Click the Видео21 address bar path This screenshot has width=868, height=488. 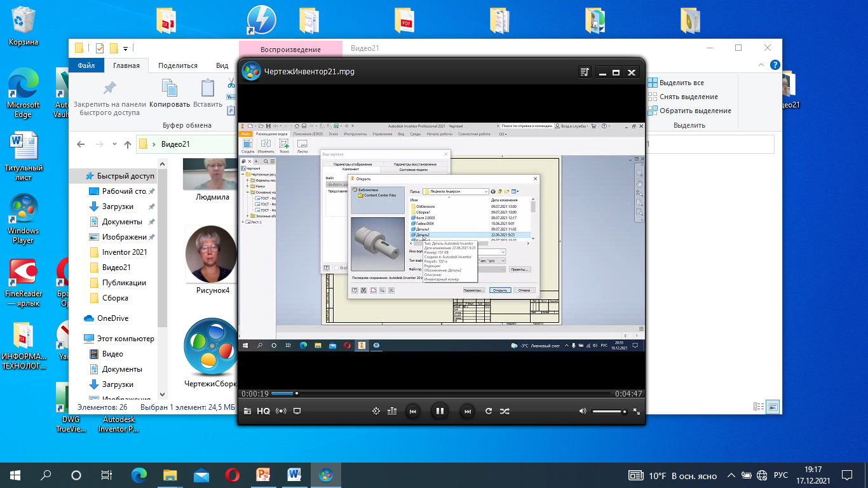(175, 144)
